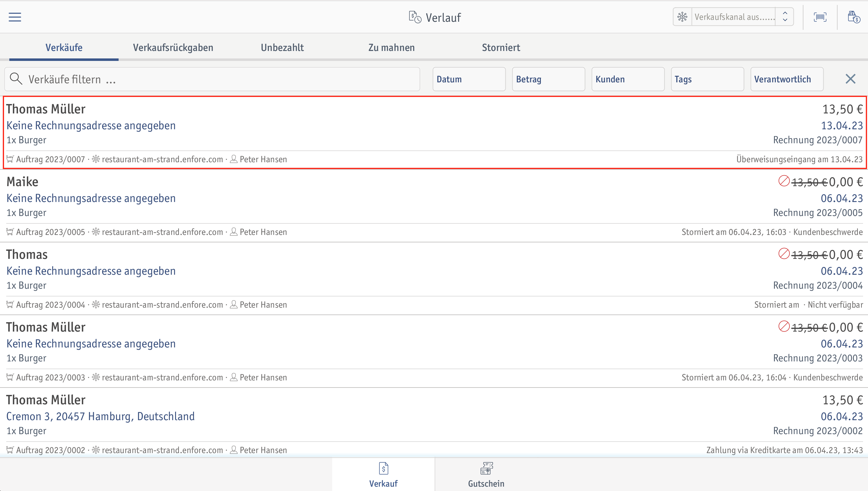Click the Verkauf document icon

pos(383,468)
